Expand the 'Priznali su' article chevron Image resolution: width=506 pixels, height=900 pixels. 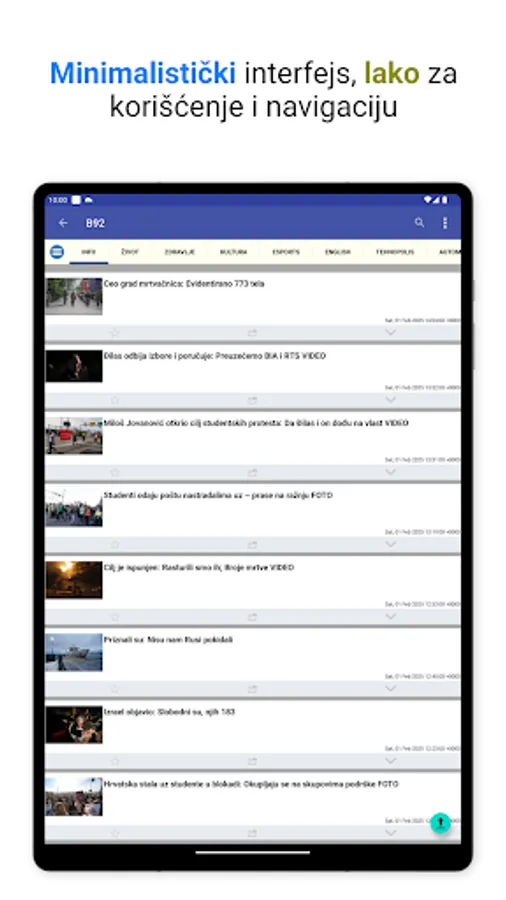click(390, 688)
